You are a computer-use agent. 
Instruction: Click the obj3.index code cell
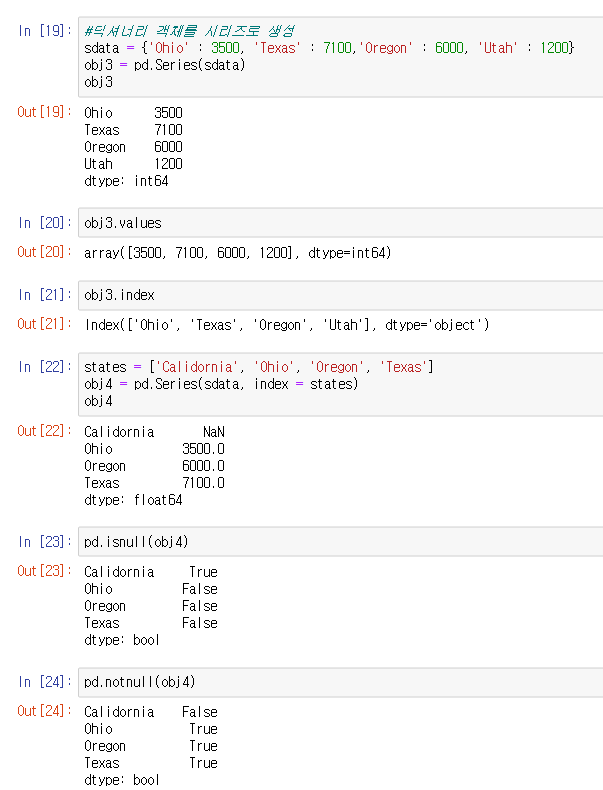(x=341, y=295)
